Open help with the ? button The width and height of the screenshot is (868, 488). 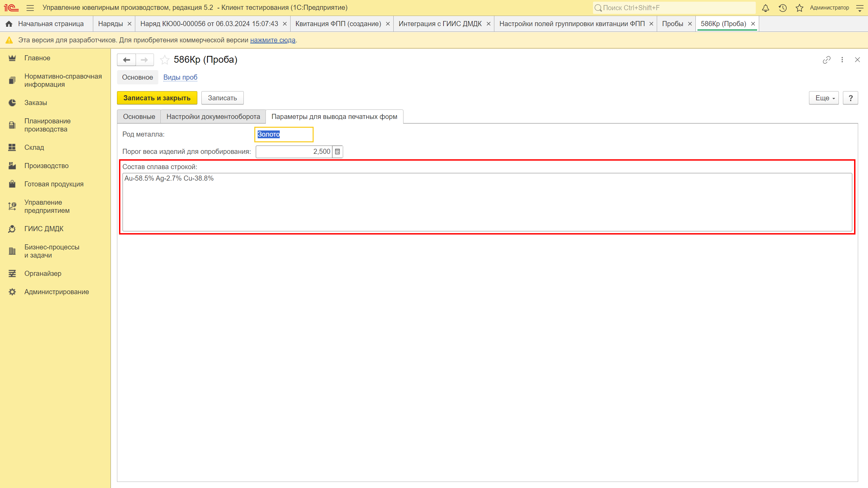tap(850, 98)
